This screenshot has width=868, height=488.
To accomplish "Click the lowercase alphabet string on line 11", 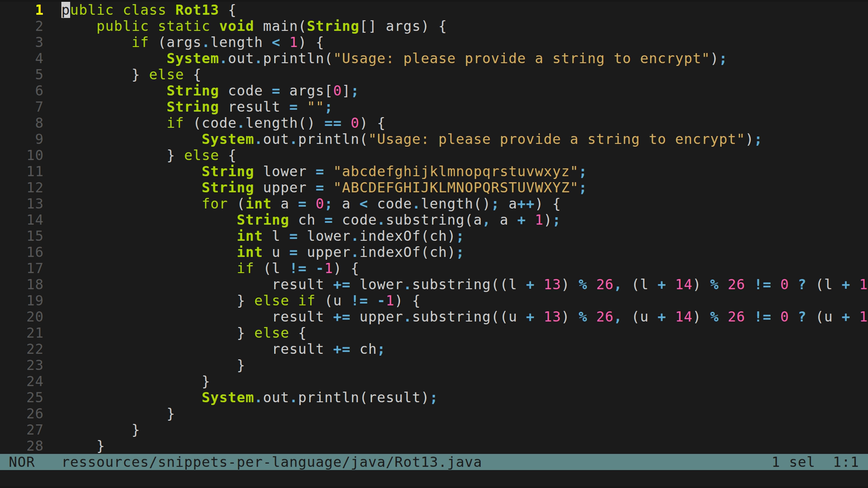I will pos(457,171).
